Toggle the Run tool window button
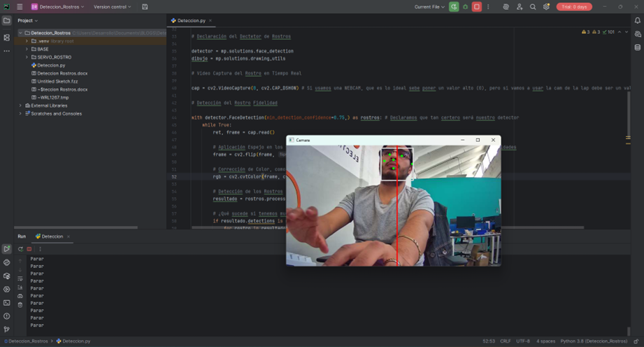 (x=7, y=249)
